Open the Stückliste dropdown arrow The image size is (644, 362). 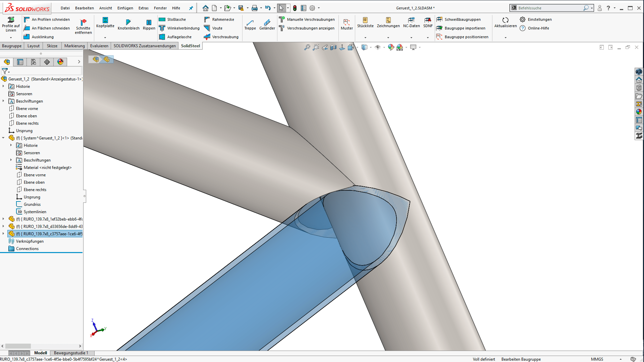tap(365, 38)
